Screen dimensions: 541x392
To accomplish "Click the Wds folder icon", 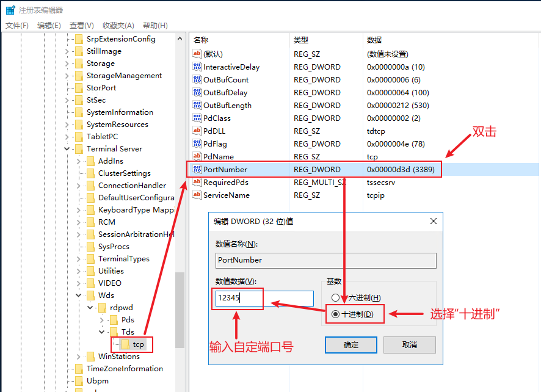I will [90, 296].
